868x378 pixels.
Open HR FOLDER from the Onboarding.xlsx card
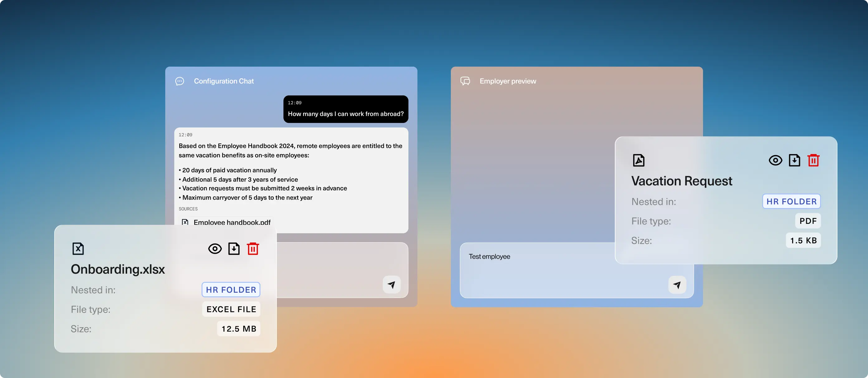(x=231, y=290)
